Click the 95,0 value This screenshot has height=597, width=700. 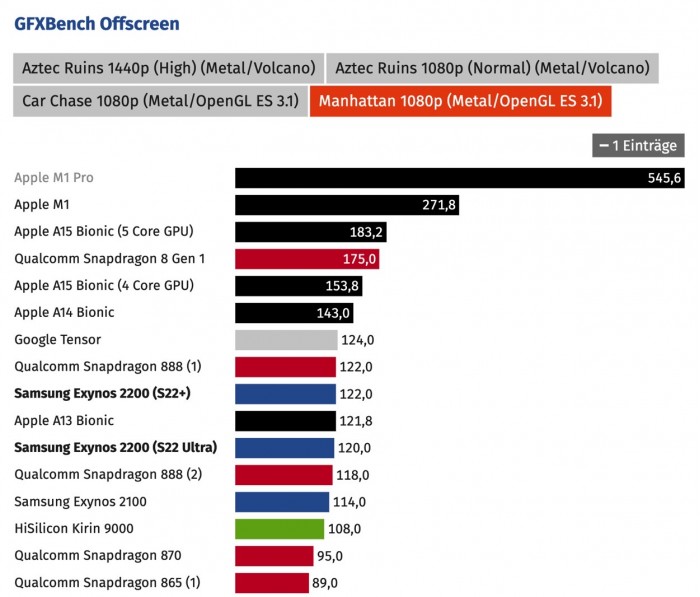pos(330,556)
